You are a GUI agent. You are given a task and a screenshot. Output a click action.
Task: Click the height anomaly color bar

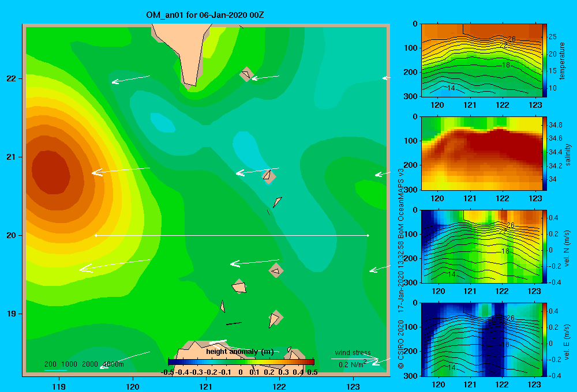coord(241,362)
